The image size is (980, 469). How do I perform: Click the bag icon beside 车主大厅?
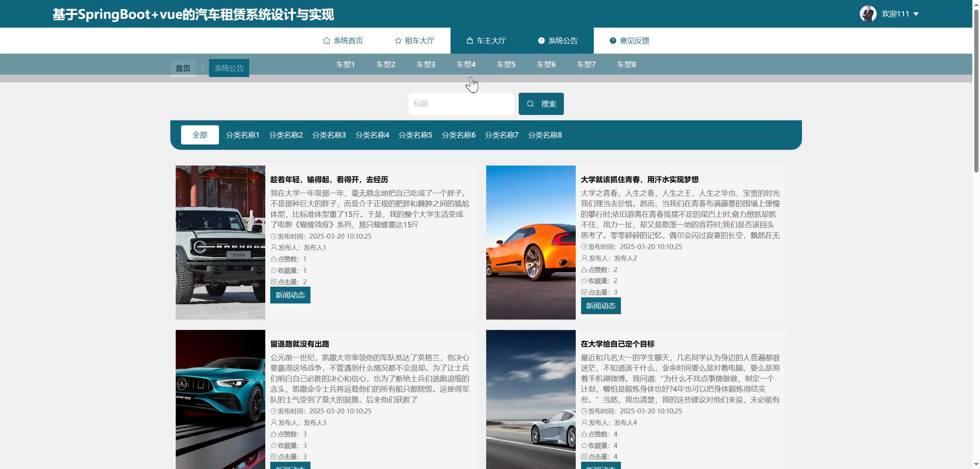pos(470,41)
